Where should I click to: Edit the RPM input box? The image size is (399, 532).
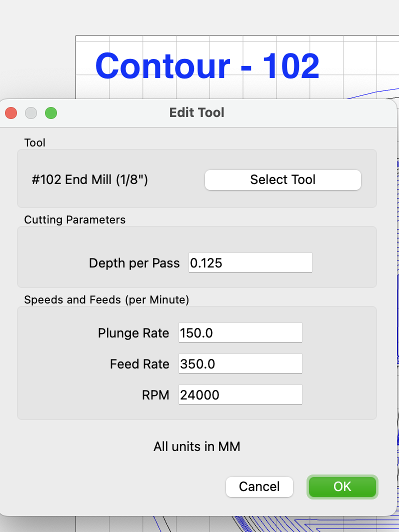pos(240,395)
